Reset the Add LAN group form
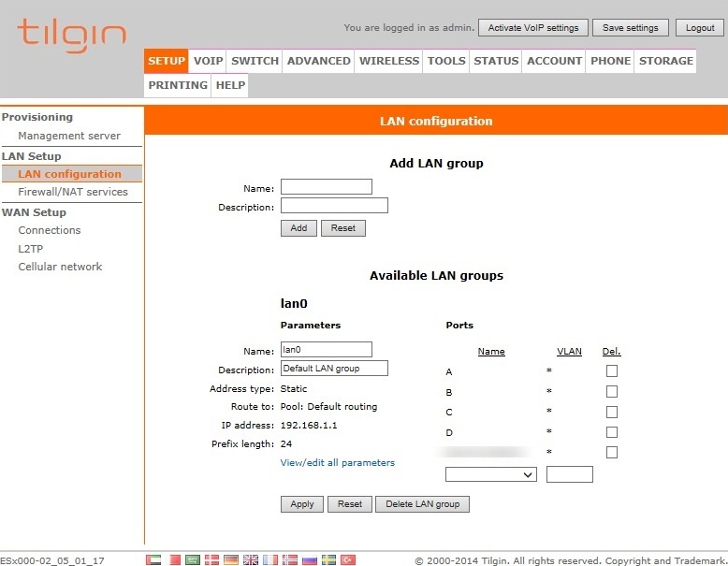Image resolution: width=728 pixels, height=566 pixels. tap(343, 228)
